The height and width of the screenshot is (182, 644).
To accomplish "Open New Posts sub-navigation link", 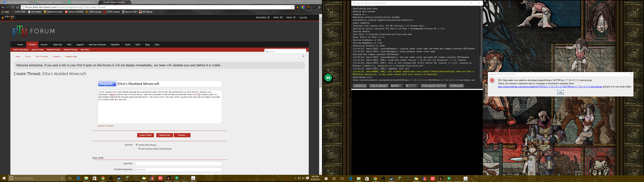I will (x=85, y=50).
